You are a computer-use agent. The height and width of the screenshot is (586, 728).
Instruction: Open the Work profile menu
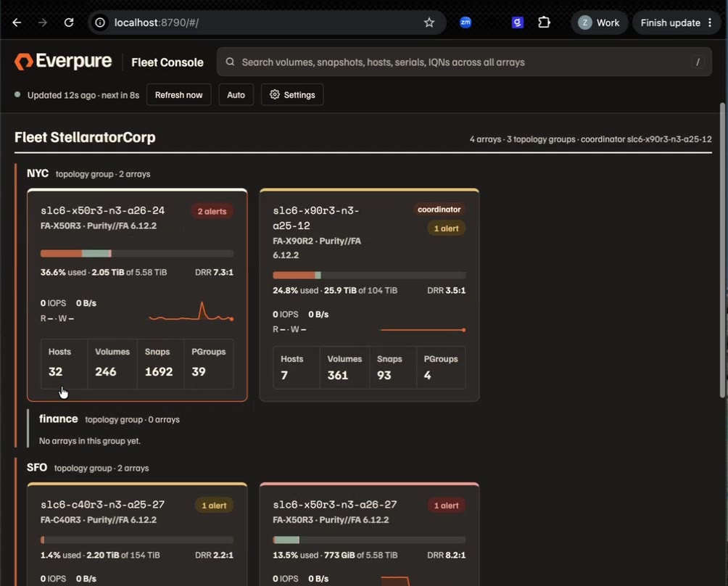(599, 22)
